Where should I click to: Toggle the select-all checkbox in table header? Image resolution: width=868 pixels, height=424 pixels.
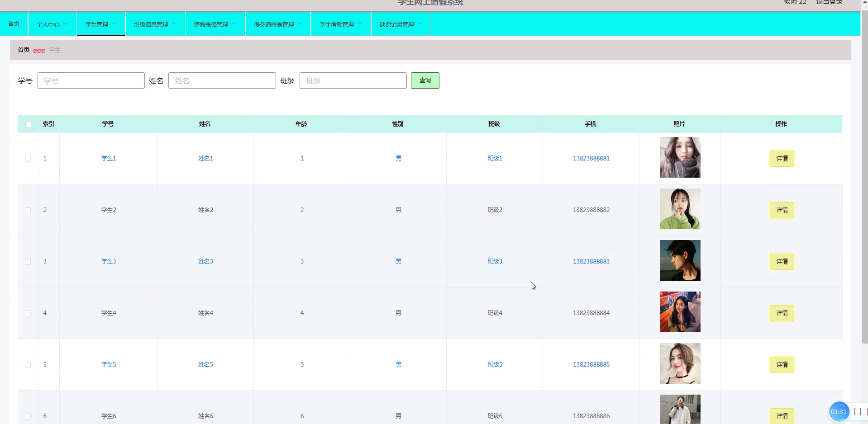[x=28, y=124]
